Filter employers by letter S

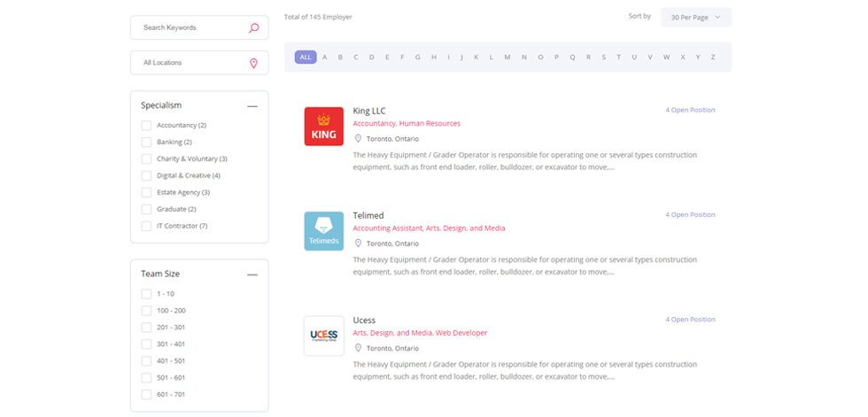point(604,57)
